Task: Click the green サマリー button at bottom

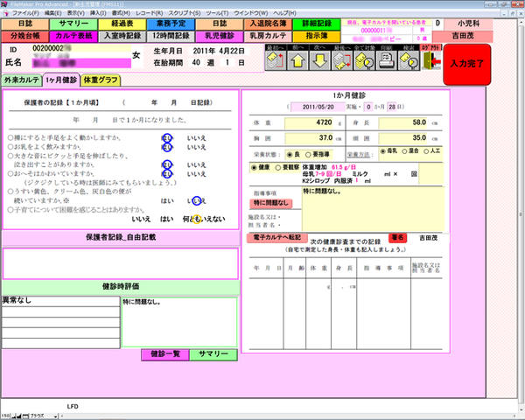Action: coord(213,354)
